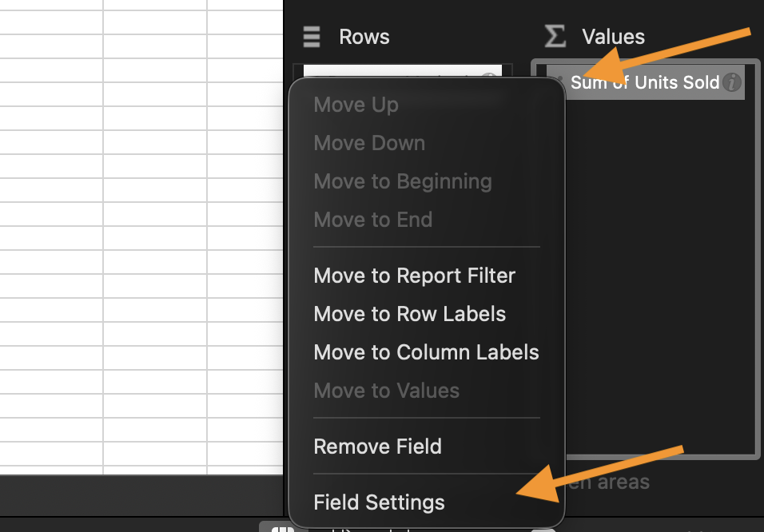
Task: Choose Move to Beginning in the menu
Action: pos(402,181)
